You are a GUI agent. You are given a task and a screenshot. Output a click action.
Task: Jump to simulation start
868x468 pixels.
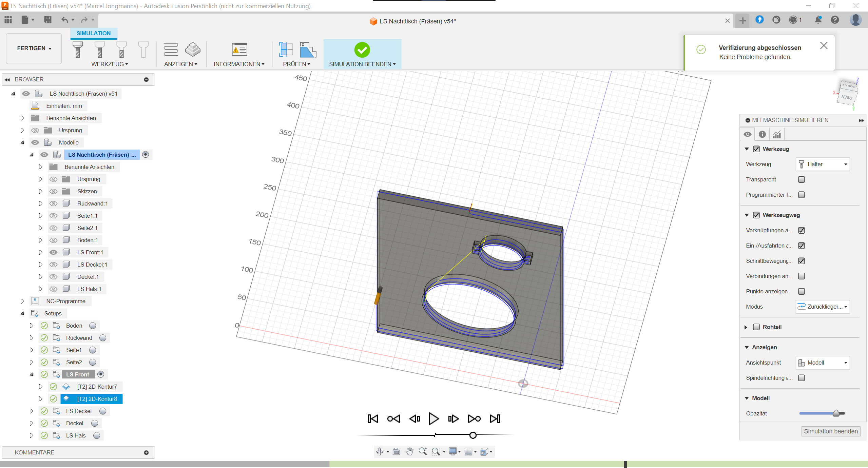tap(373, 418)
